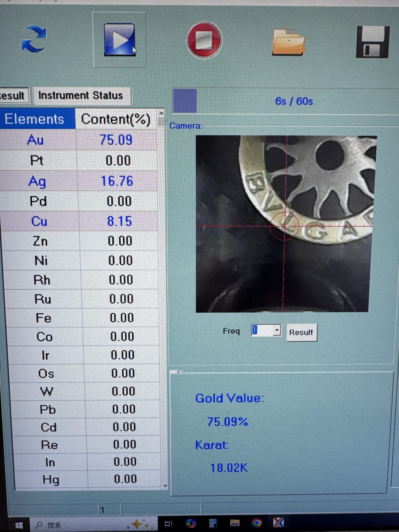
Task: Open Task View on the taskbar
Action: point(169,524)
